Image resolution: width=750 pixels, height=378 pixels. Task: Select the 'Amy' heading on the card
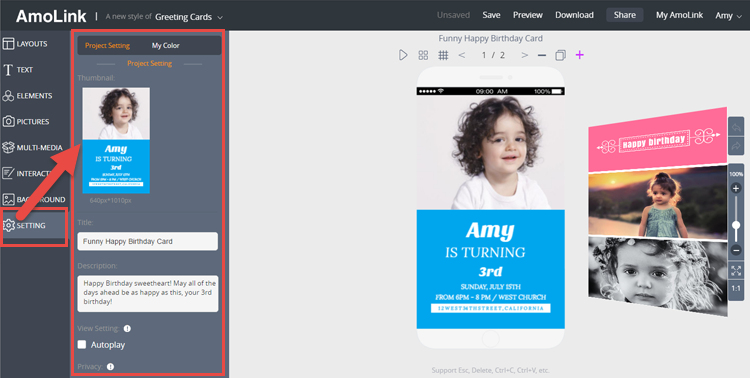coord(490,231)
